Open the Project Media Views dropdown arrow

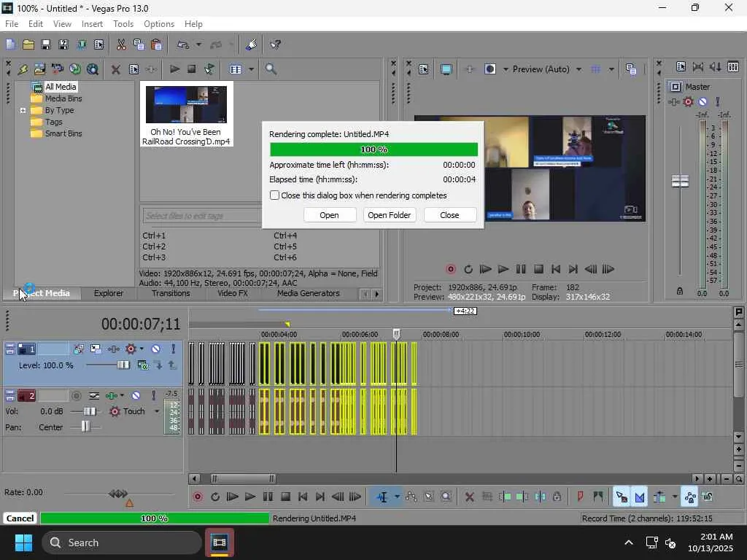click(x=251, y=69)
